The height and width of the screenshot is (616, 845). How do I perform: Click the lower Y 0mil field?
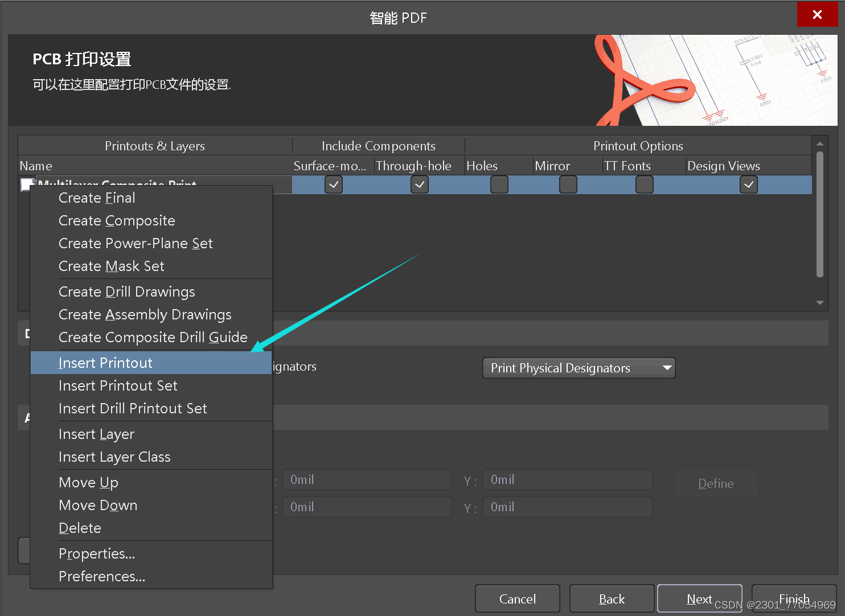point(568,507)
